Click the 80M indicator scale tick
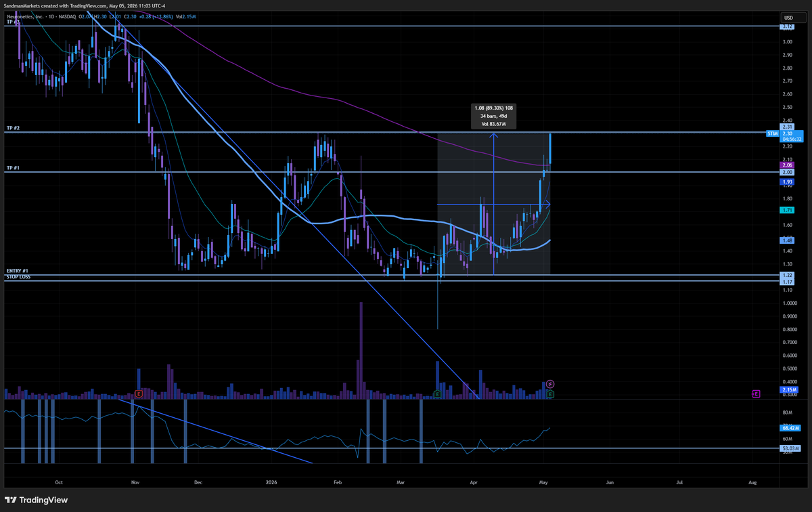This screenshot has width=812, height=512. (x=788, y=412)
